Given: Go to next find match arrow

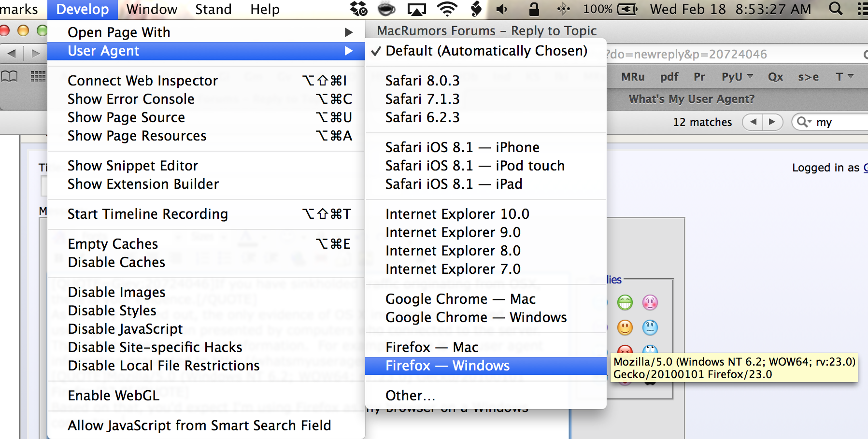Looking at the screenshot, I should [772, 122].
